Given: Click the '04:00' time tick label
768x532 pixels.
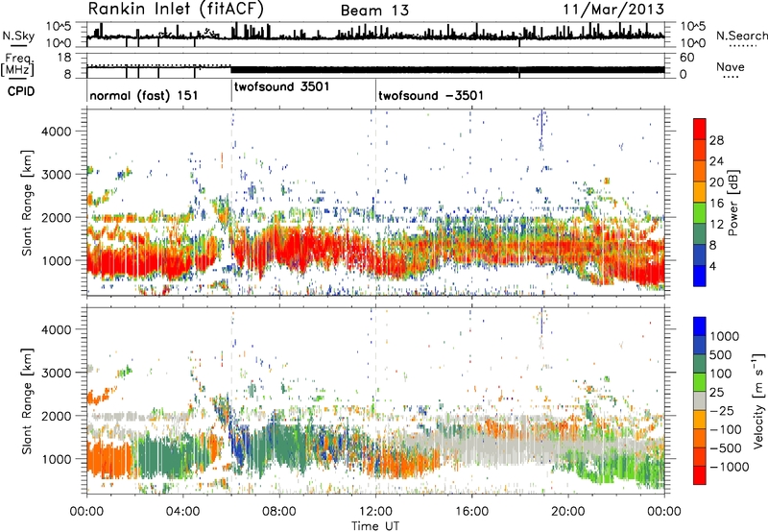Looking at the screenshot, I should pos(182,512).
